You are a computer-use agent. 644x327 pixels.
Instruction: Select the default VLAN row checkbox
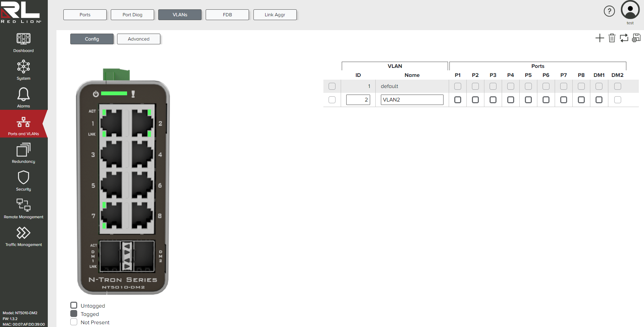tap(332, 86)
